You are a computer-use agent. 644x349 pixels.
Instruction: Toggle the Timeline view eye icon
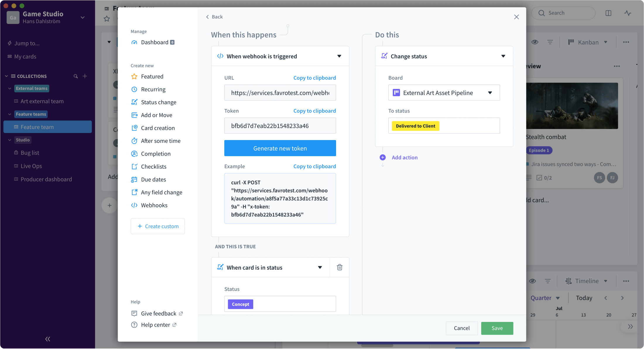pos(532,281)
